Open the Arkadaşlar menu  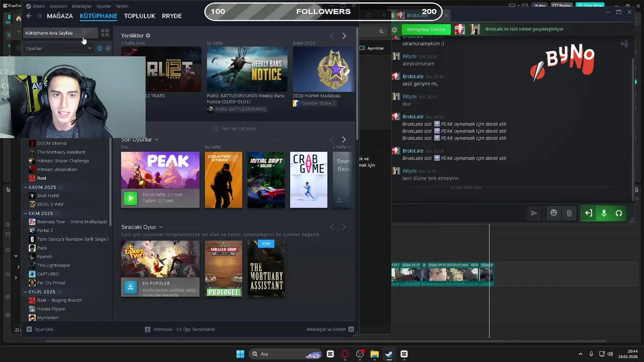pyautogui.click(x=82, y=6)
